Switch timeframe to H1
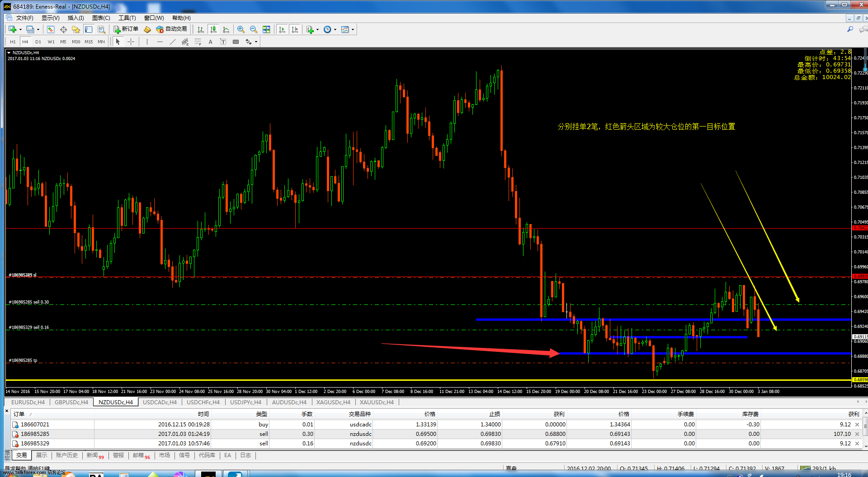Viewport: 868px width, 477px height. coord(13,42)
